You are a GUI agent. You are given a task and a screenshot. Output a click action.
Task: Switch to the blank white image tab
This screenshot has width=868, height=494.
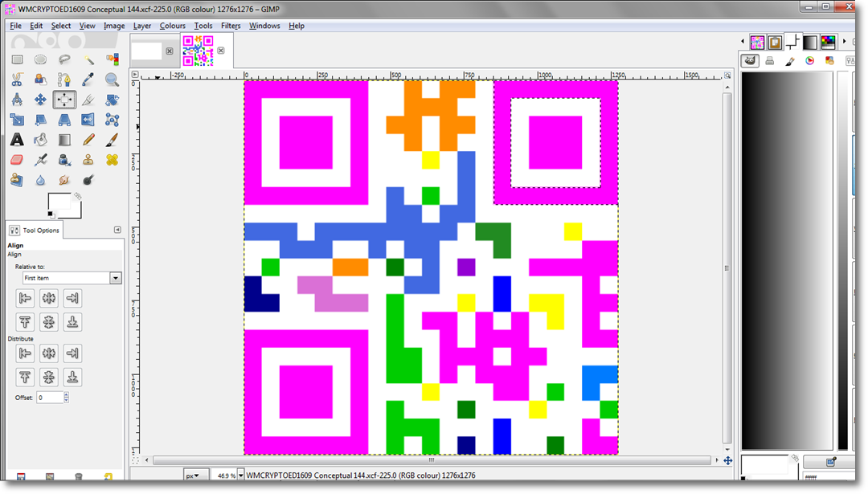[147, 51]
